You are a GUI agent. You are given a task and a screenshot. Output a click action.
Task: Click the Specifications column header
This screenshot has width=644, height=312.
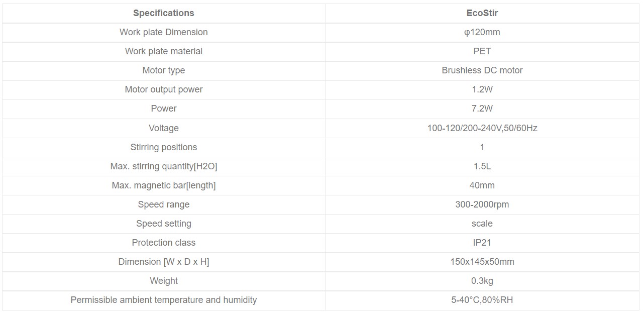(164, 13)
